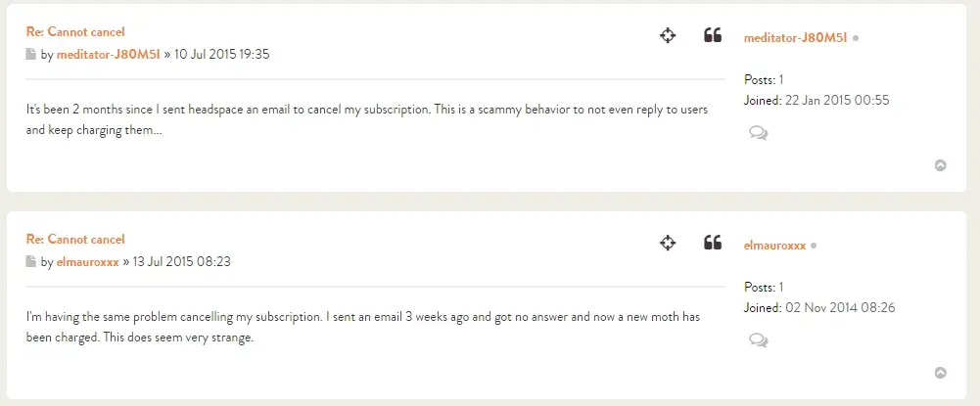Screen dimensions: 980x406
Task: Jump to top using first post's arrow
Action: tap(941, 165)
